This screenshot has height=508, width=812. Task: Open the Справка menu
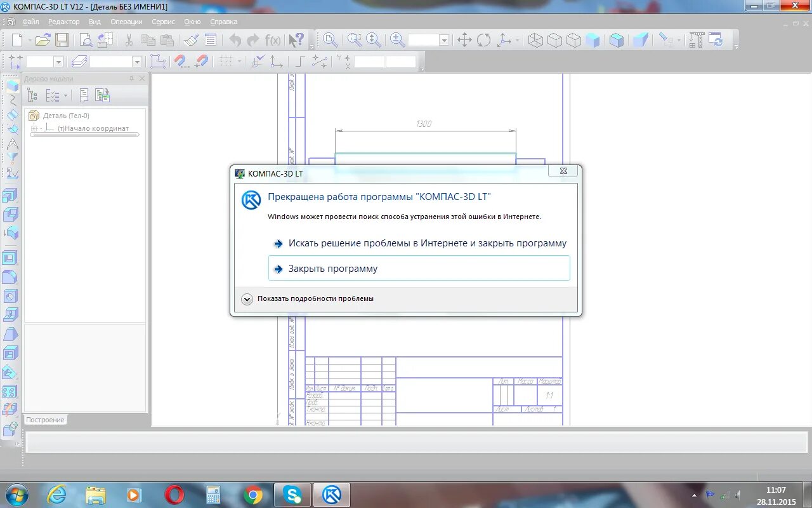(x=224, y=22)
